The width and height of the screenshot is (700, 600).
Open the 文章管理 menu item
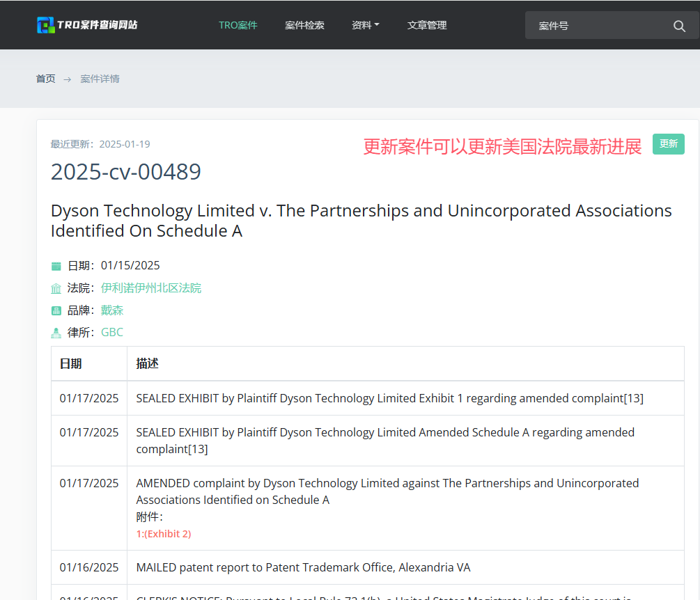click(x=427, y=25)
